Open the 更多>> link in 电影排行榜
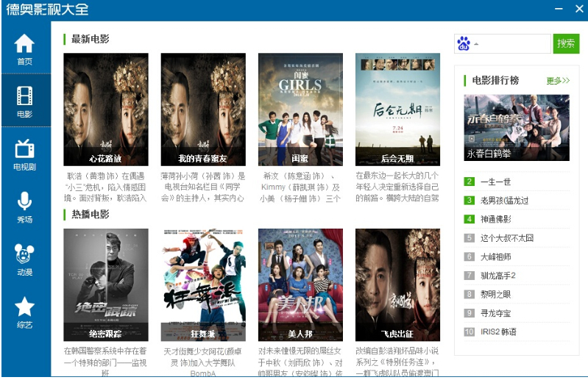 558,81
